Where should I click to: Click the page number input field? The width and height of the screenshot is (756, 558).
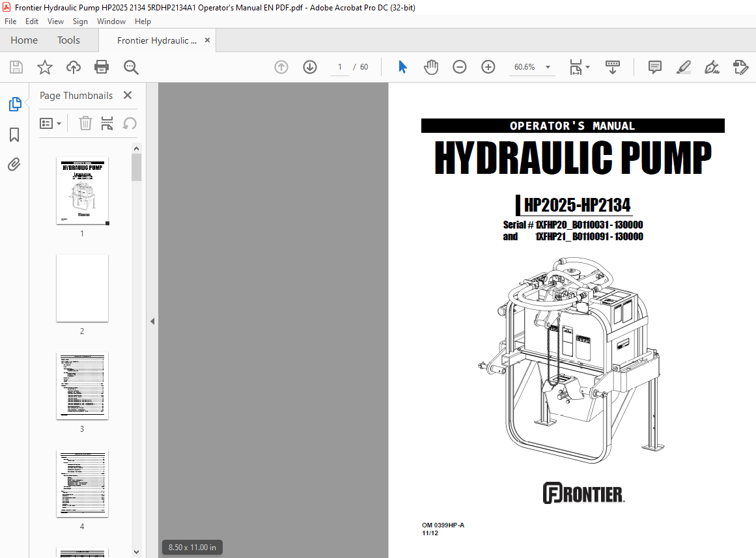340,67
